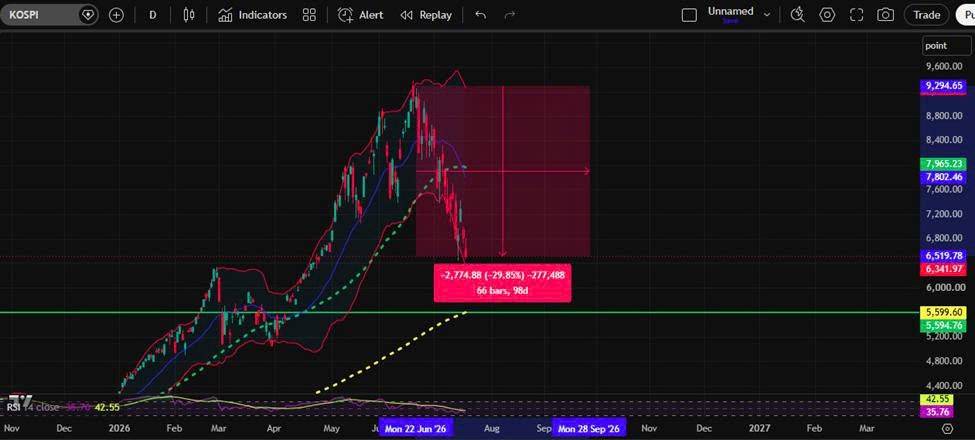This screenshot has width=975, height=440.
Task: Open chart settings hexagon icon
Action: point(827,16)
